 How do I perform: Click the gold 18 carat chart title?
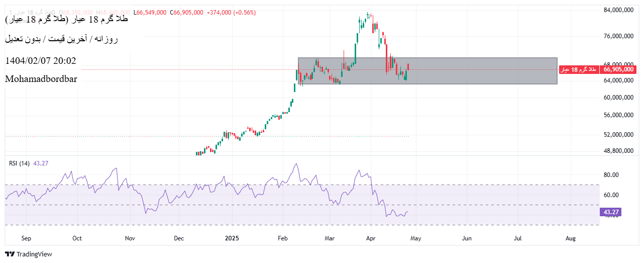tap(66, 19)
